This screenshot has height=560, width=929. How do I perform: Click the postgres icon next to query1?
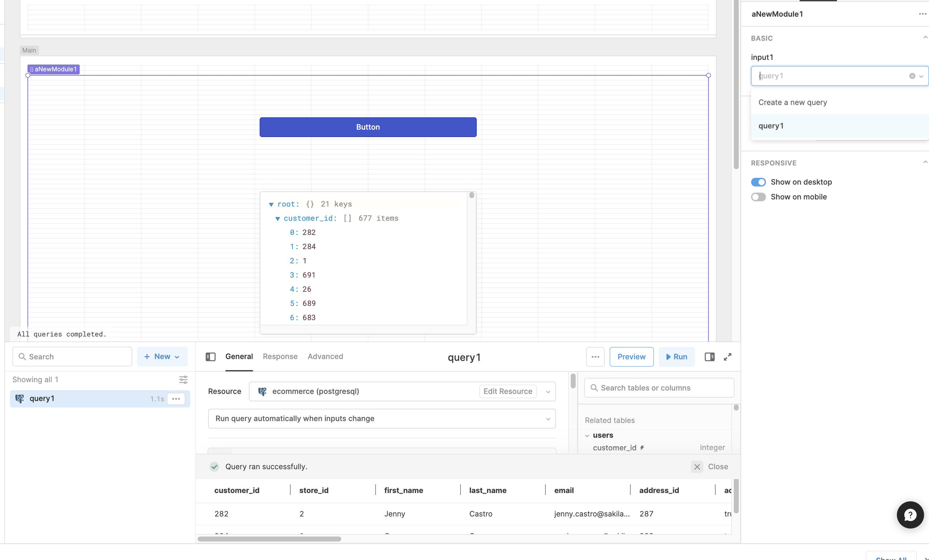pos(19,399)
